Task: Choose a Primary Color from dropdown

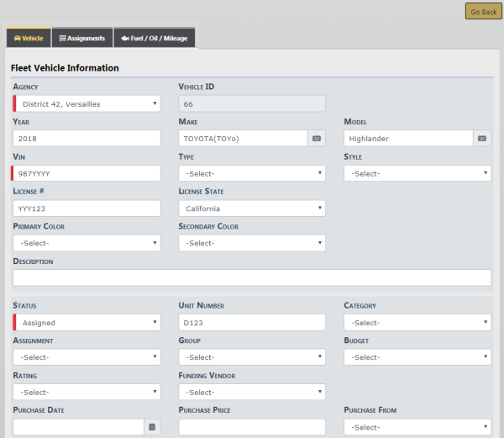Action: click(x=87, y=243)
